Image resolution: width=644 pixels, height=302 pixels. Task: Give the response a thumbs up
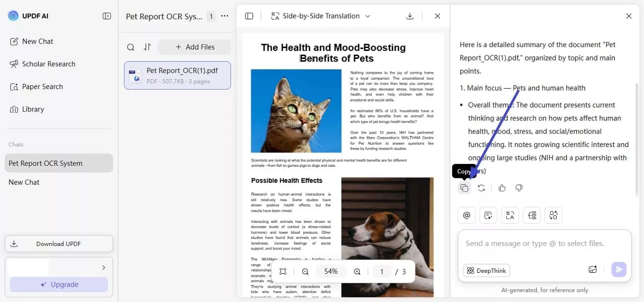(502, 188)
